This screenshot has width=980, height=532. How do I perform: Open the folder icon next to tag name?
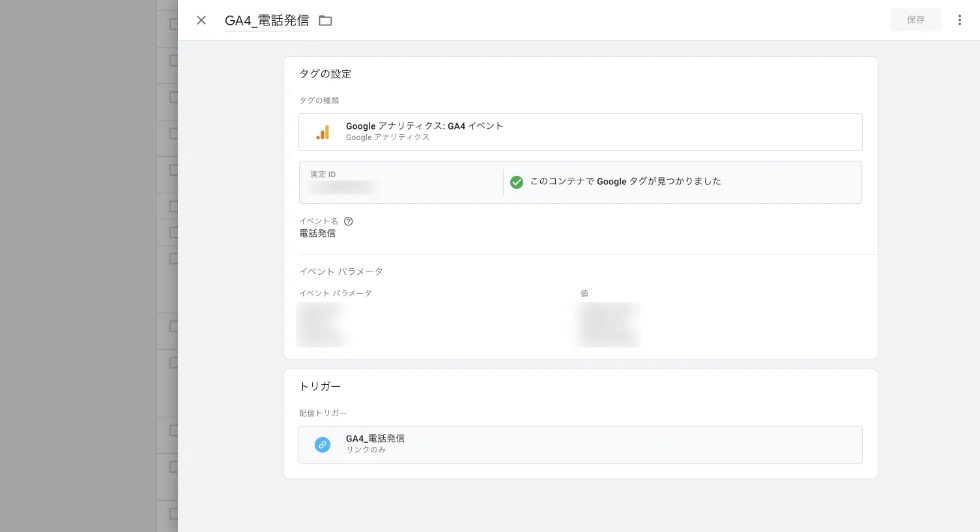pos(325,21)
